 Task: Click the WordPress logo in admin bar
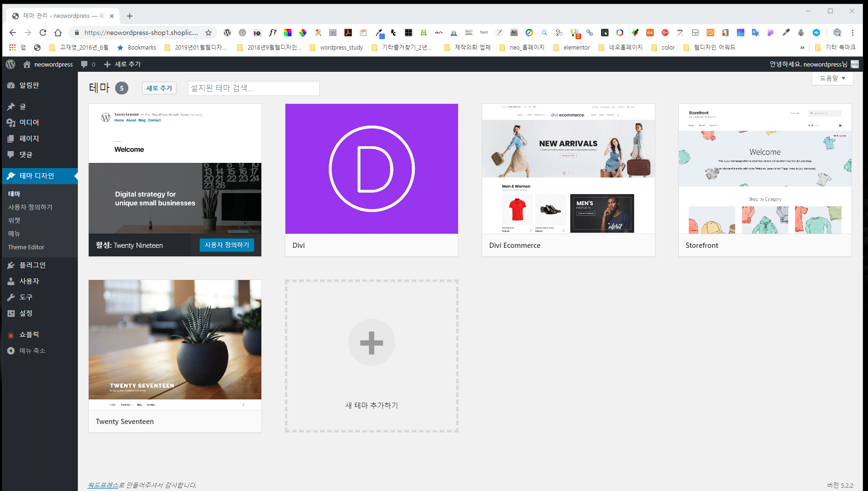pyautogui.click(x=10, y=64)
